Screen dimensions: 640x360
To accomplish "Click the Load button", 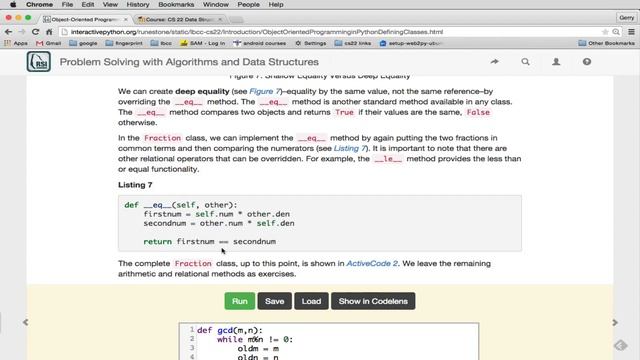I will point(311,301).
